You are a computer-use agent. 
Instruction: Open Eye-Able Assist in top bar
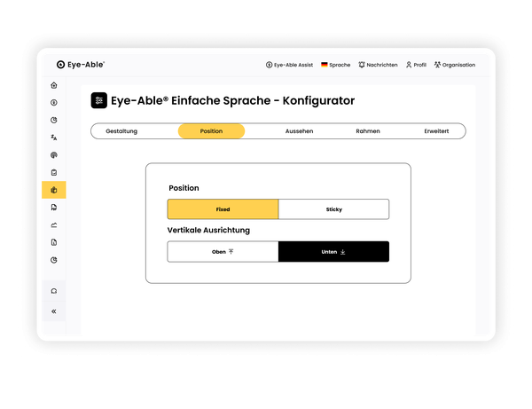[x=289, y=65]
